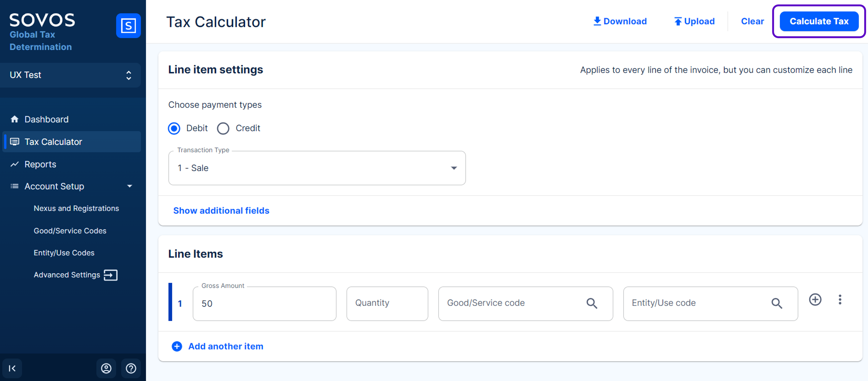Open the user profile icon
This screenshot has height=381, width=868.
click(106, 368)
